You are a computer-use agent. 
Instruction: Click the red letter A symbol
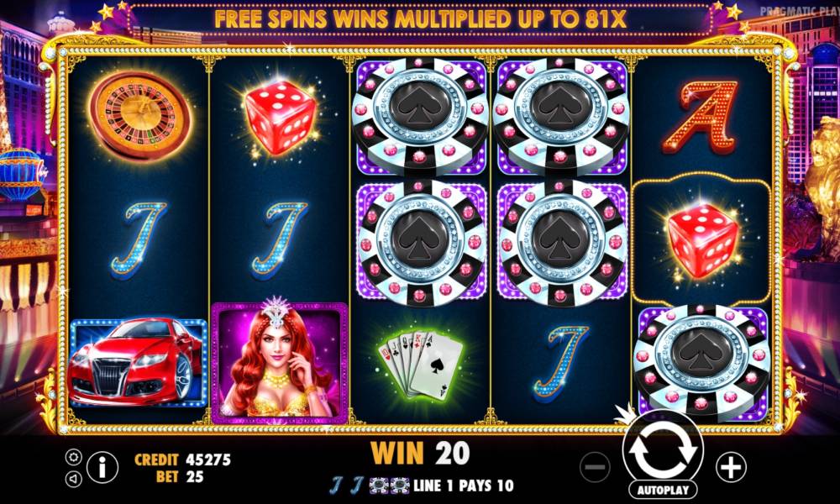[x=700, y=117]
